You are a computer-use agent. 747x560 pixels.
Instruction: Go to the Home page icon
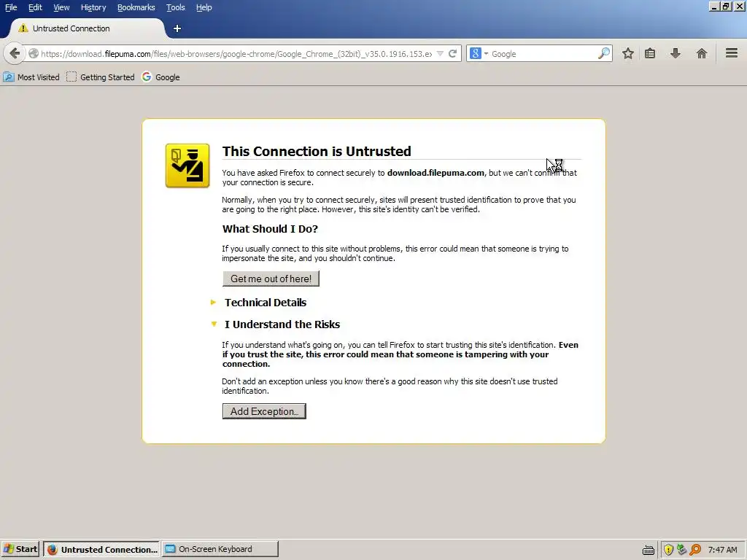click(x=701, y=53)
